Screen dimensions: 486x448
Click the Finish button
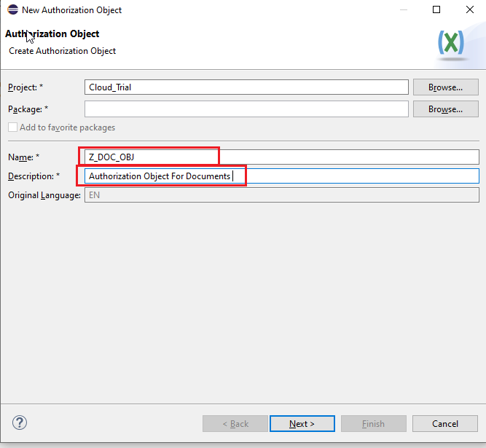tap(372, 423)
